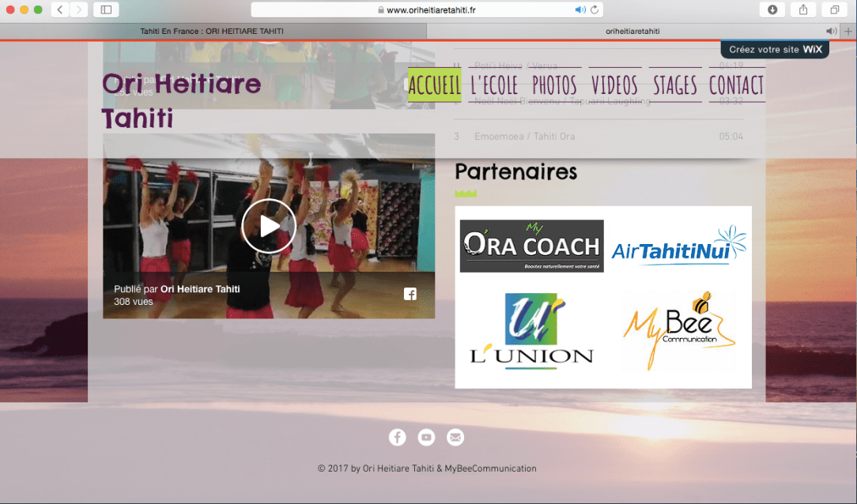Open the YouTube icon in the footer
The height and width of the screenshot is (504, 857).
[426, 437]
